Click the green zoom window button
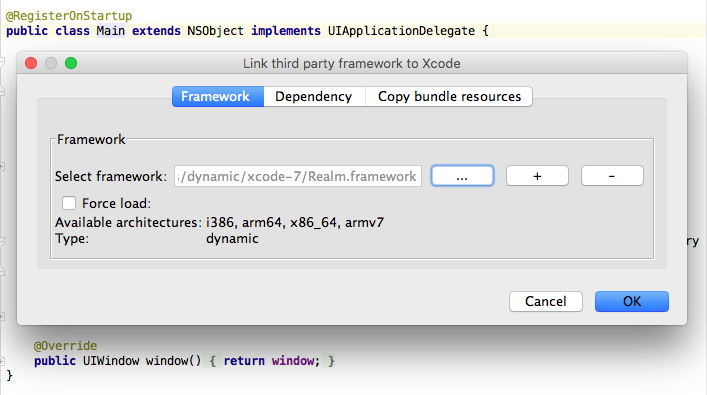The image size is (707, 395). (71, 63)
